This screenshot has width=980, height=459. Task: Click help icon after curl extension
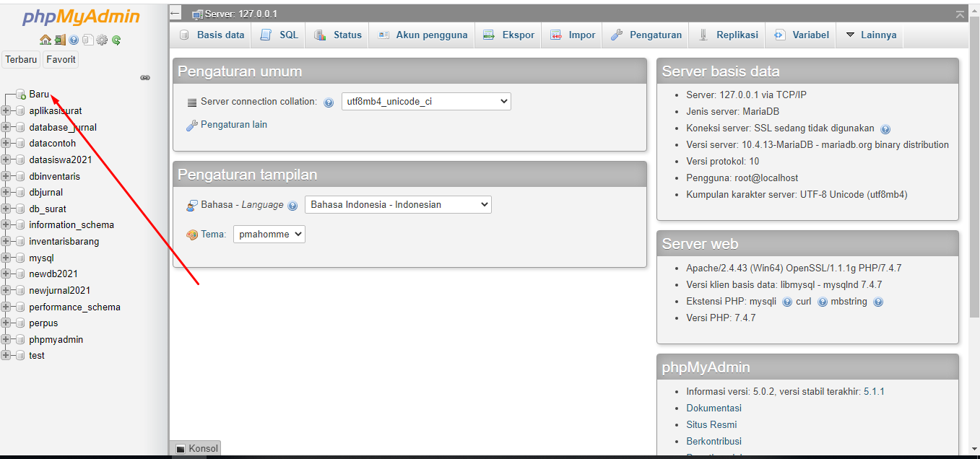tap(822, 302)
